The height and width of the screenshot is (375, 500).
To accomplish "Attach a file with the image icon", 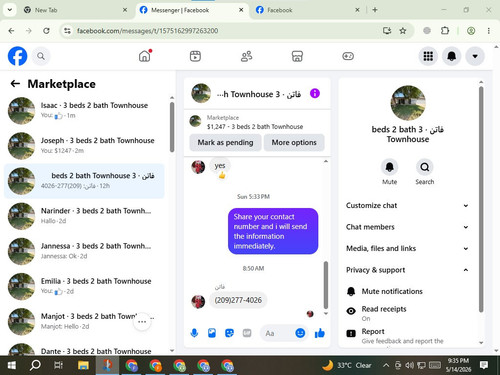I will [x=212, y=333].
